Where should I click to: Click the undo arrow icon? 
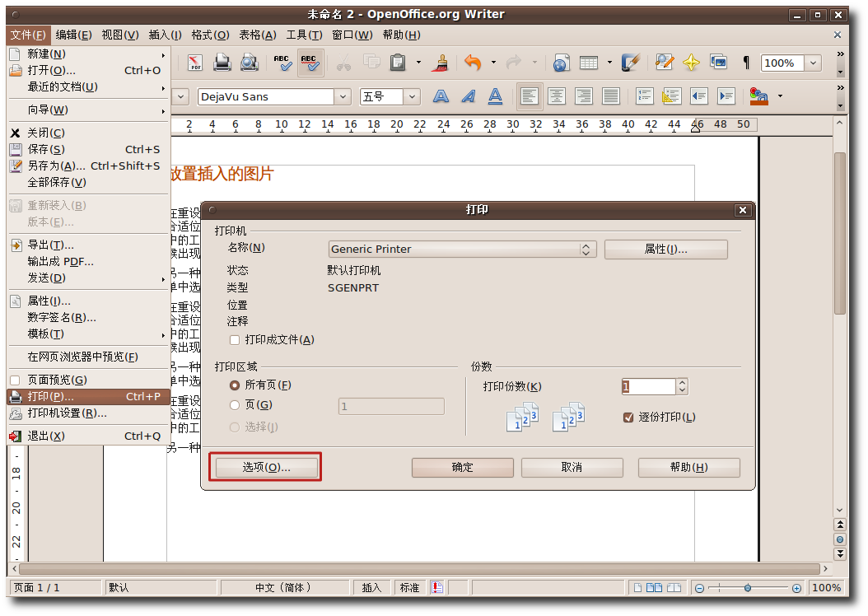(x=473, y=63)
